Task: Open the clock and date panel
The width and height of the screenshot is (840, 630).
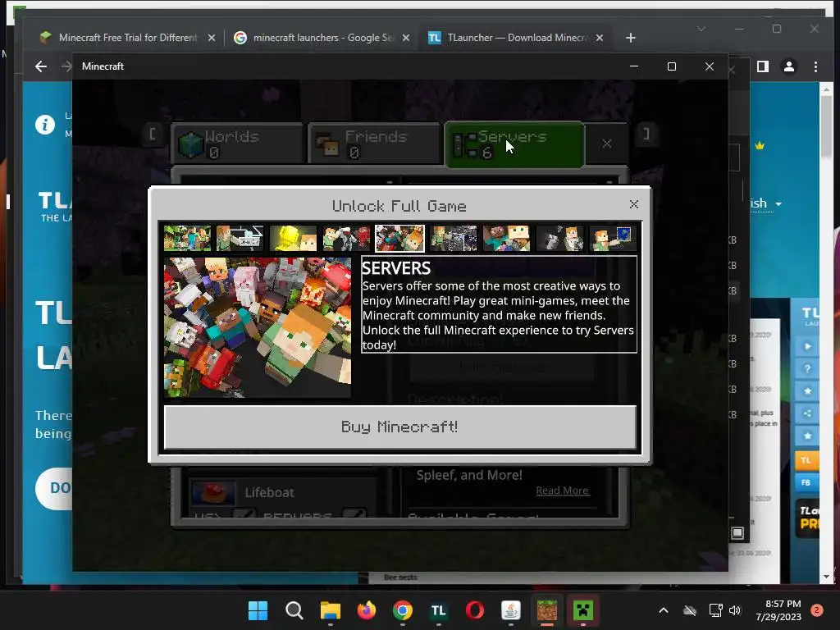Action: point(778,610)
